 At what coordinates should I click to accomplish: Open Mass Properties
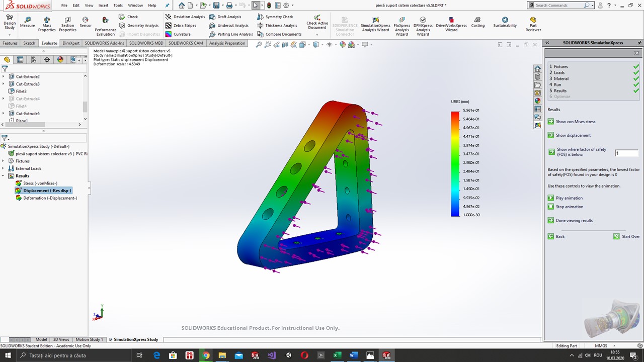coord(47,24)
